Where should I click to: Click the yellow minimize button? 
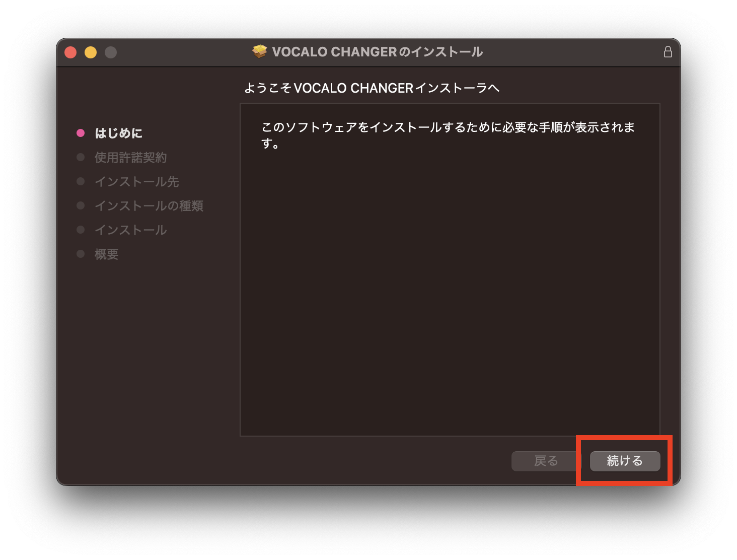click(x=90, y=51)
